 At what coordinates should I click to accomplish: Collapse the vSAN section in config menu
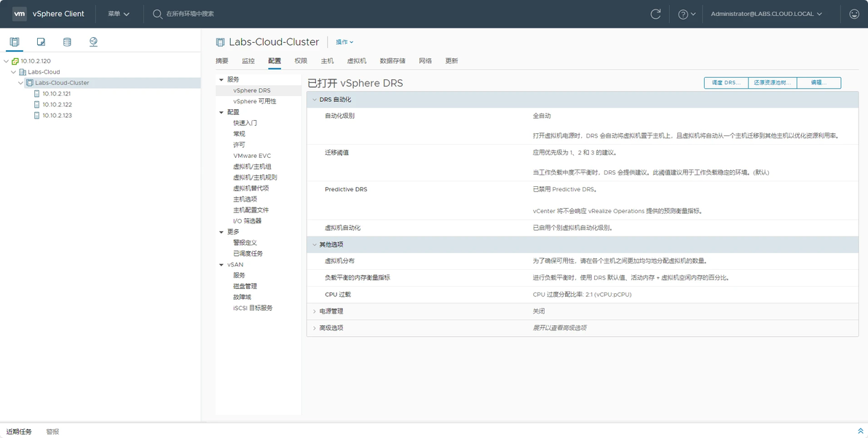pyautogui.click(x=221, y=264)
